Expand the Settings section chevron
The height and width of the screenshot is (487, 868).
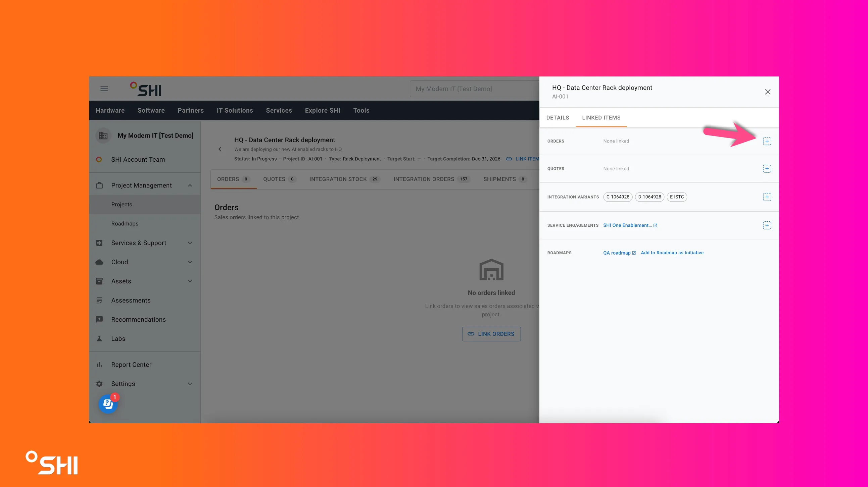tap(190, 384)
